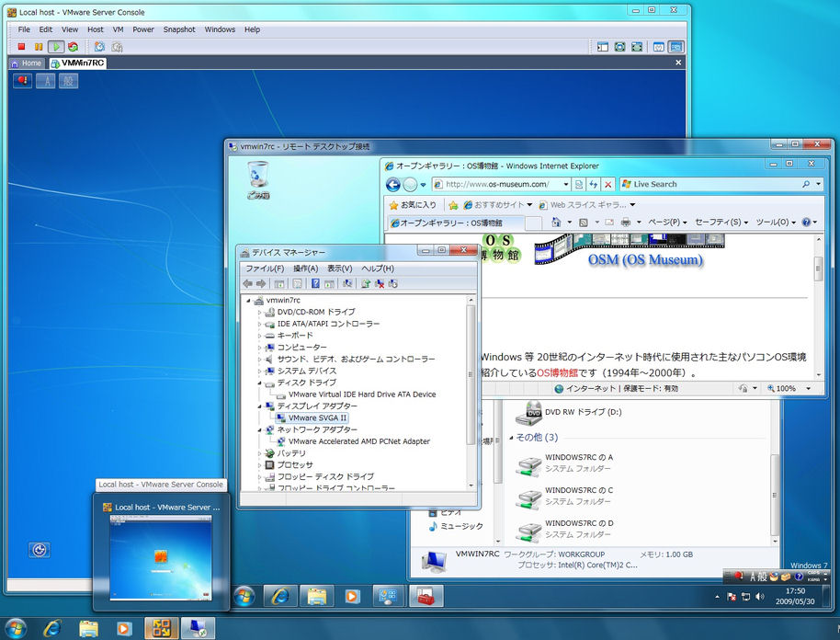Click Update Driver icon in Device Manager toolbar
Image resolution: width=840 pixels, height=640 pixels.
[366, 283]
